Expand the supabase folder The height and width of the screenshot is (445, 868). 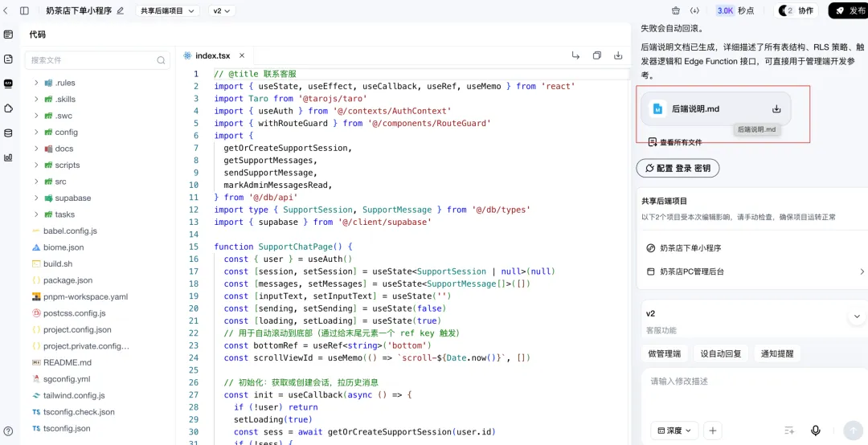pos(36,198)
